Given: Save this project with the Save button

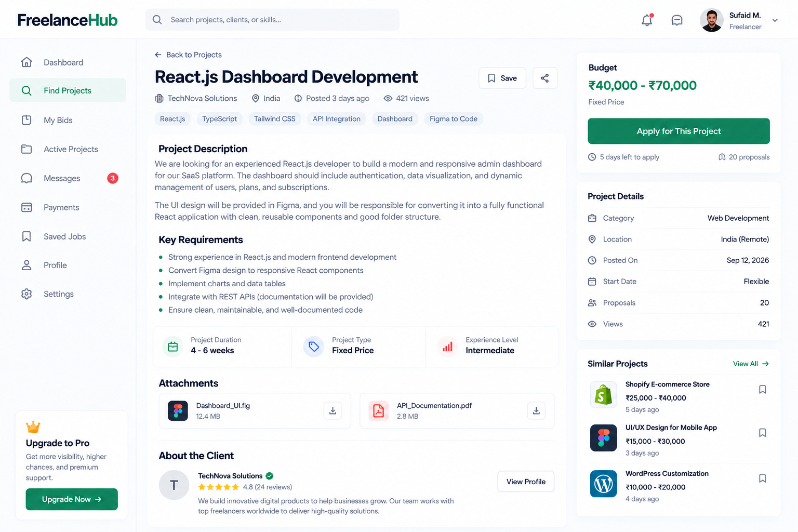Looking at the screenshot, I should pos(502,78).
